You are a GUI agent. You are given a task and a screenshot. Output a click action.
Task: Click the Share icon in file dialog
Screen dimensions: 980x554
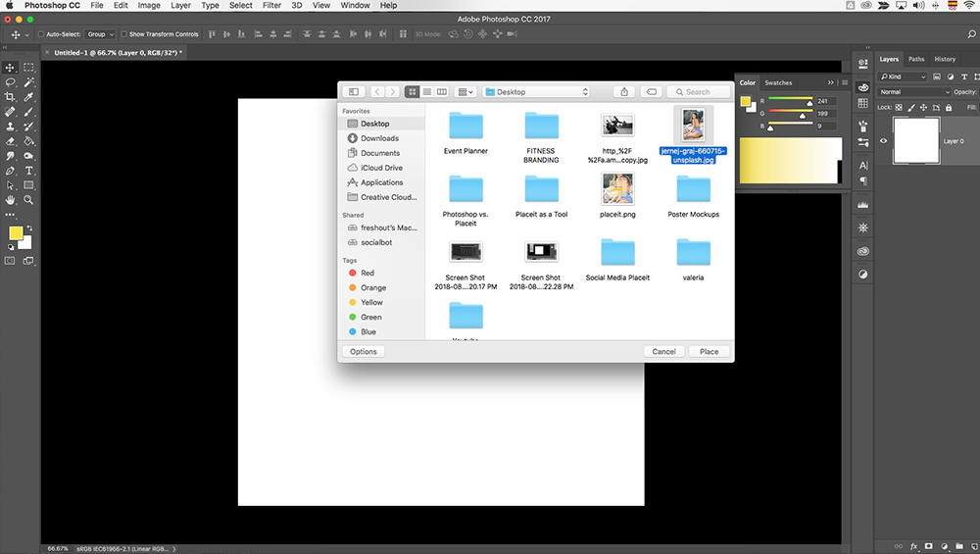[624, 92]
